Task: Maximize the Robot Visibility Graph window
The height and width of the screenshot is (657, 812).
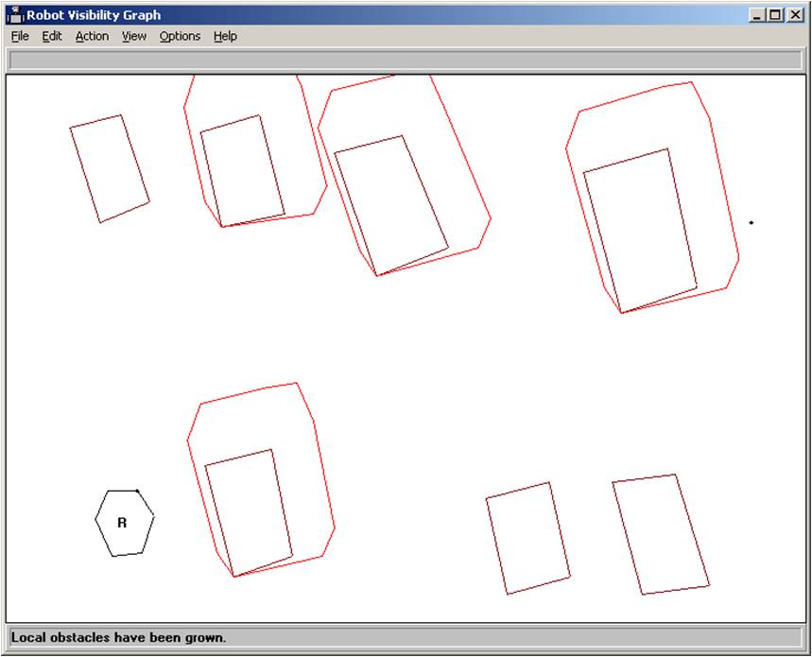Action: tap(775, 15)
